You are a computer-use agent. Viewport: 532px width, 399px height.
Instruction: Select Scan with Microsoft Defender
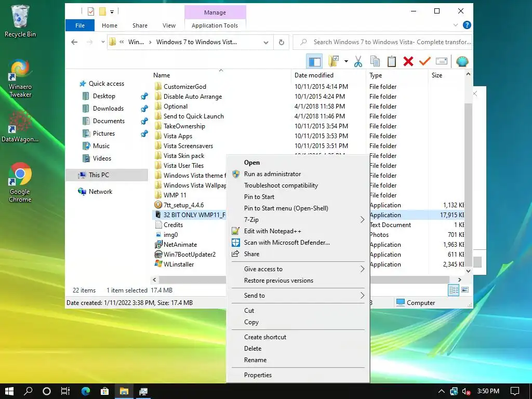coord(298,243)
